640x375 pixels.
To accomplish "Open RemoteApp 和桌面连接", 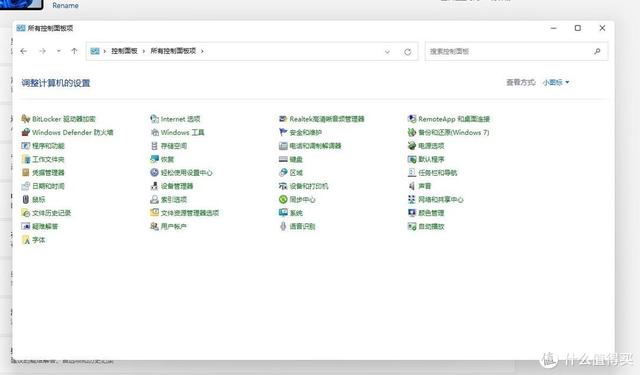I will (449, 119).
